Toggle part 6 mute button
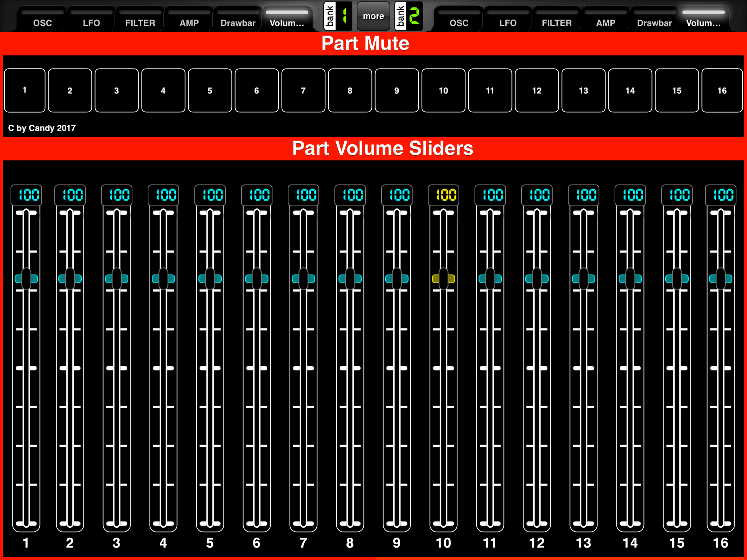The image size is (747, 560). [257, 90]
